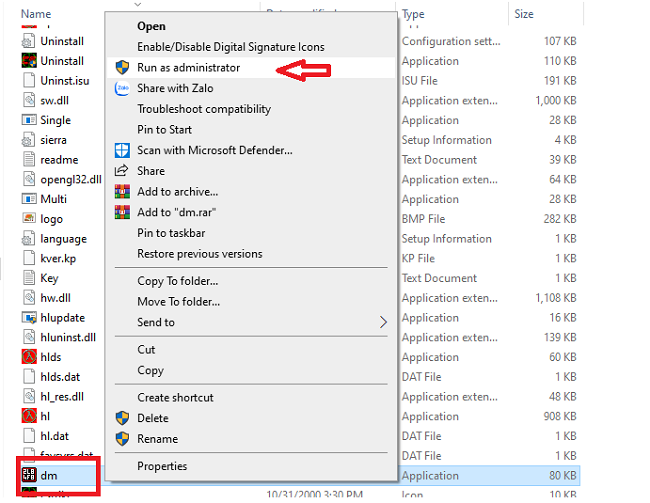
Task: Click the logo BMP file icon
Action: tap(29, 219)
